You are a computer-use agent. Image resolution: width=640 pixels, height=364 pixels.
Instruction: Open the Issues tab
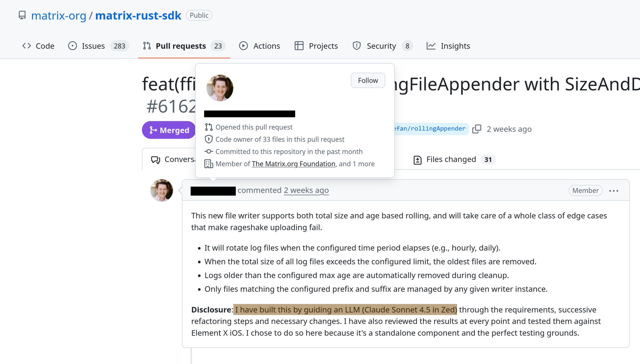(93, 46)
